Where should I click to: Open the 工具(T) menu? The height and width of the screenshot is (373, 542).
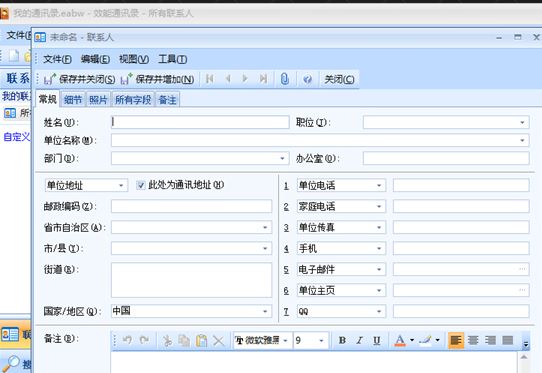tap(172, 59)
